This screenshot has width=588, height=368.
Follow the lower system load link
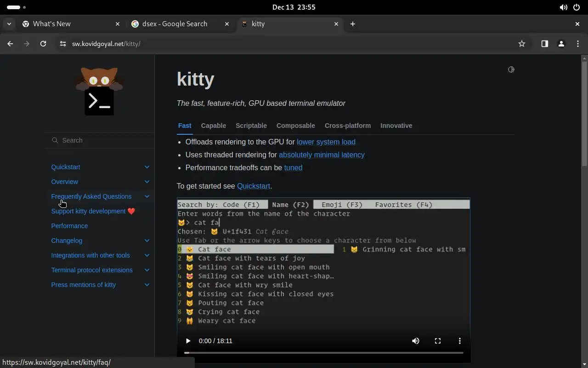click(x=326, y=142)
